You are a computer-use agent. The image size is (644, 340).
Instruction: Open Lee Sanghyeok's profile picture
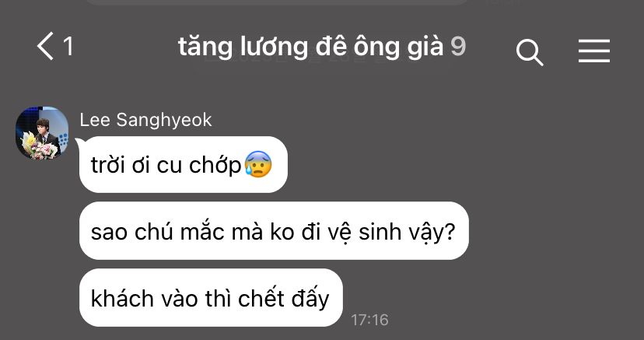pyautogui.click(x=42, y=133)
